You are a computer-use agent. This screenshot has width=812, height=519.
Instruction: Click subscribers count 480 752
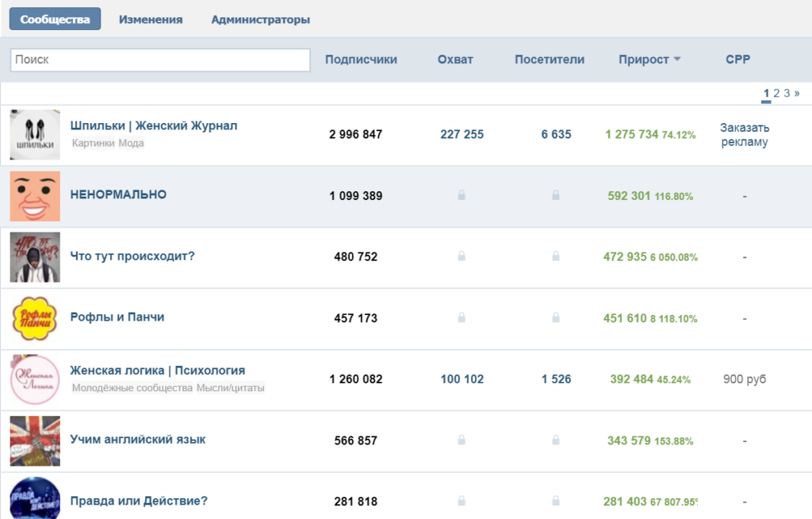[x=356, y=257]
